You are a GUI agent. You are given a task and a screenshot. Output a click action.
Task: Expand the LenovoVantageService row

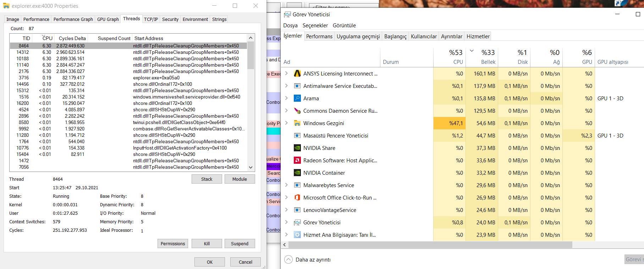[286, 210]
